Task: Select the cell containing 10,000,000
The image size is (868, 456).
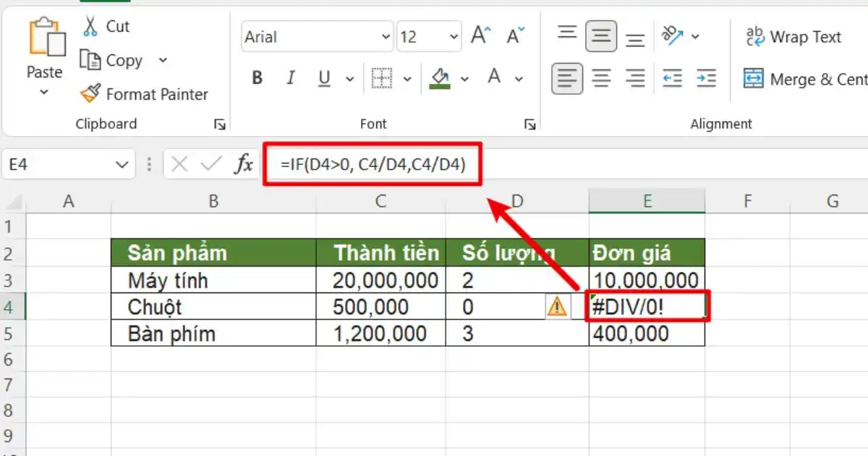Action: coord(647,280)
